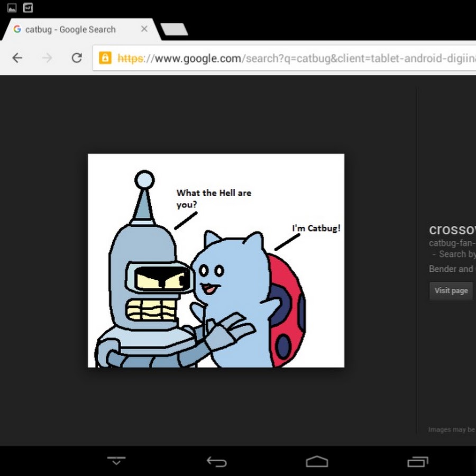Click the Bender and description text
The height and width of the screenshot is (476, 476).
pyautogui.click(x=452, y=269)
